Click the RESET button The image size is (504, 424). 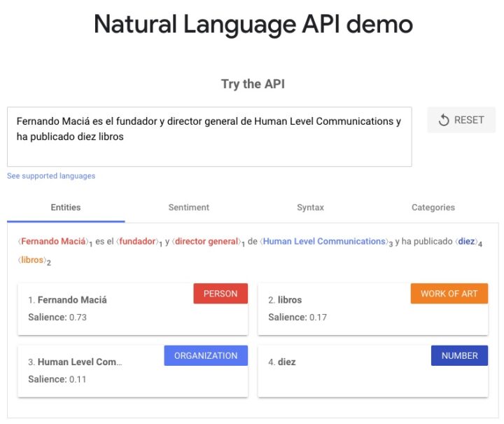point(461,120)
